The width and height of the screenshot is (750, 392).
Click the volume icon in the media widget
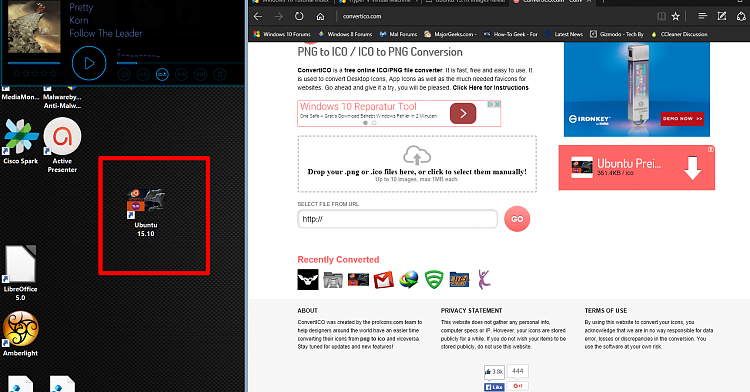(124, 75)
